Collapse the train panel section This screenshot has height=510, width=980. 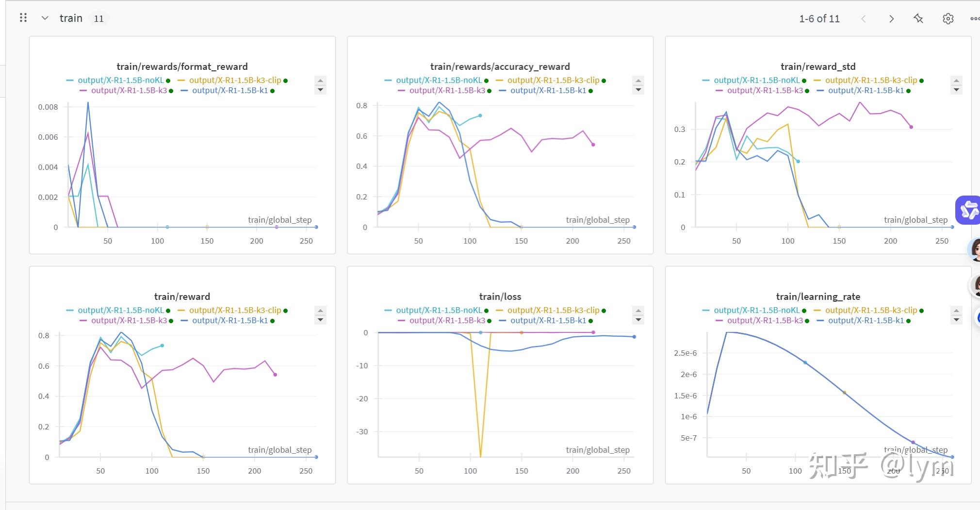45,18
